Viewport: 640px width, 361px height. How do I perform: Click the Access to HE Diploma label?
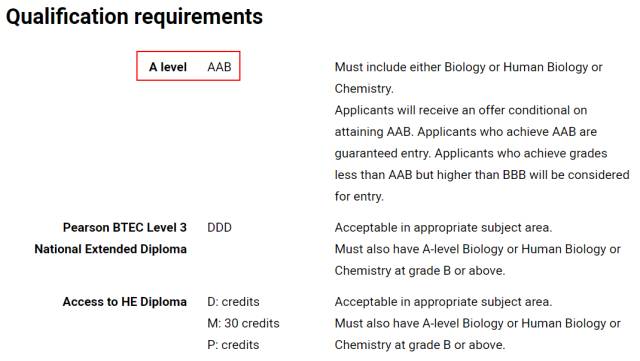click(x=124, y=302)
